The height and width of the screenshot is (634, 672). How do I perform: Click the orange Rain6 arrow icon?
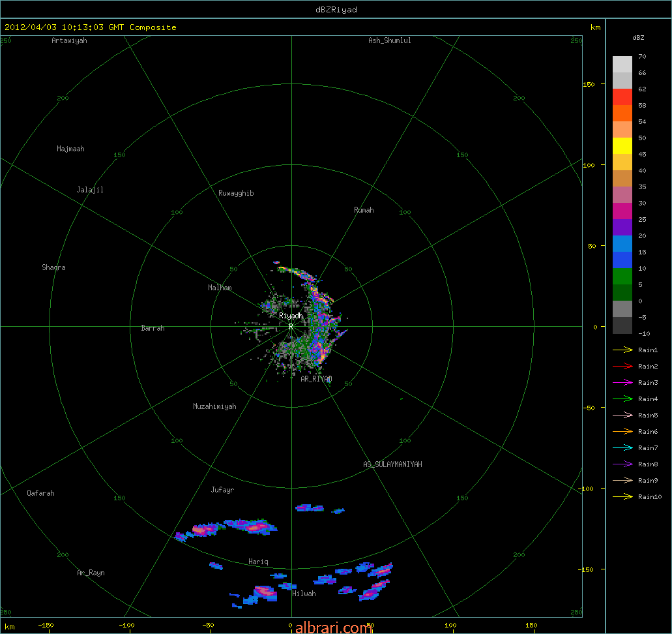tap(622, 432)
